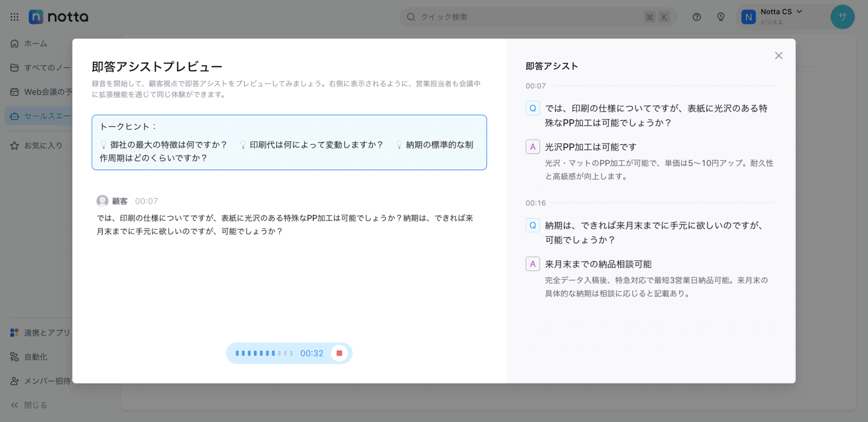The height and width of the screenshot is (422, 868).
Task: Click talk hint 印刷代は何によって変動しますか？
Action: [311, 144]
